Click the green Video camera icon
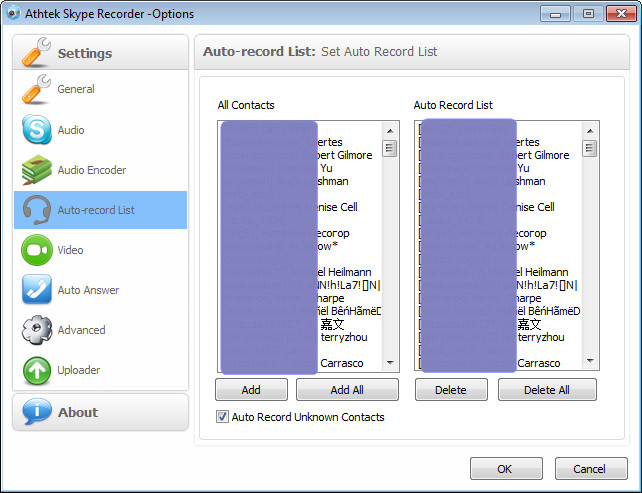642x493 pixels. [37, 250]
